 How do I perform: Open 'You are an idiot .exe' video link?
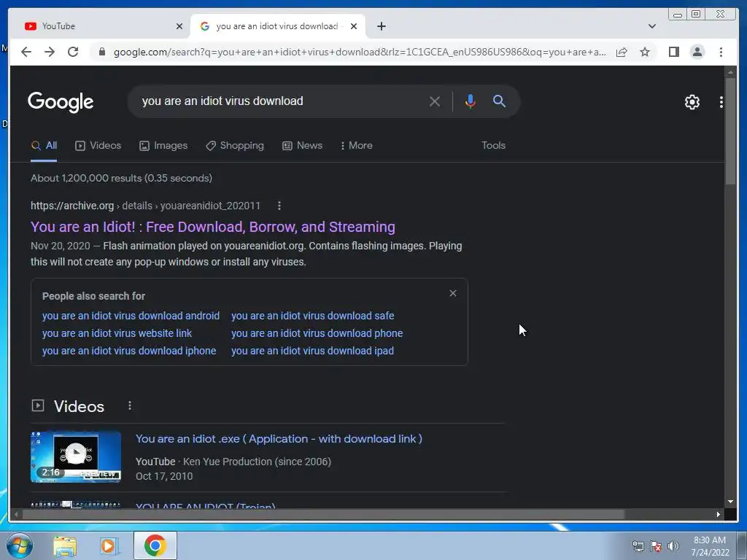pos(279,438)
